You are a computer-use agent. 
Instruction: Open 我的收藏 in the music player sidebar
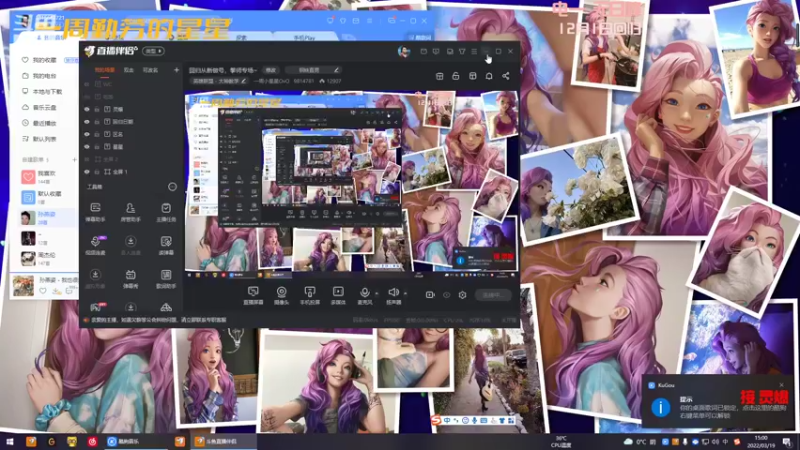point(44,60)
